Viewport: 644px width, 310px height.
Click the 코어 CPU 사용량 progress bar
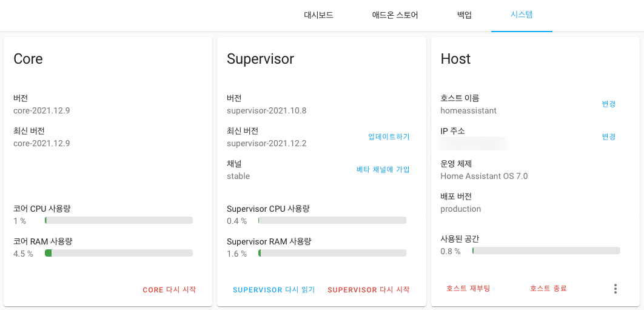[x=119, y=220]
